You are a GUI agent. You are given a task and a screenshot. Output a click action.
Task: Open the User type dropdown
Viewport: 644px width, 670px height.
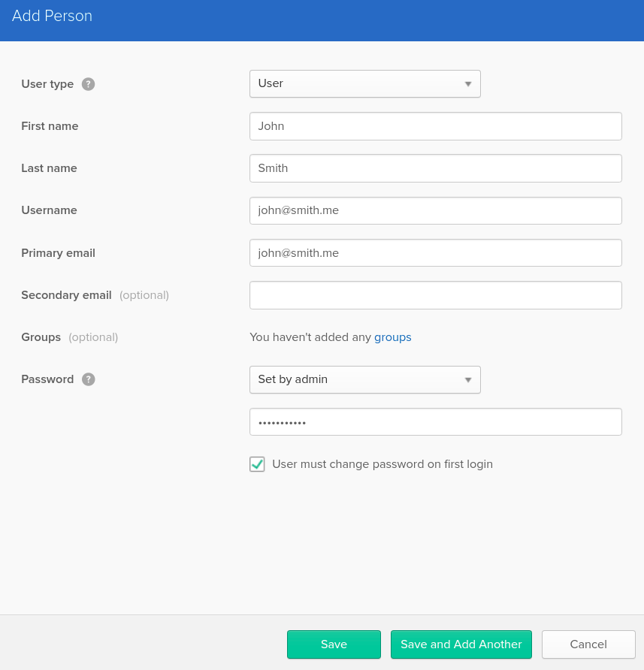click(364, 84)
